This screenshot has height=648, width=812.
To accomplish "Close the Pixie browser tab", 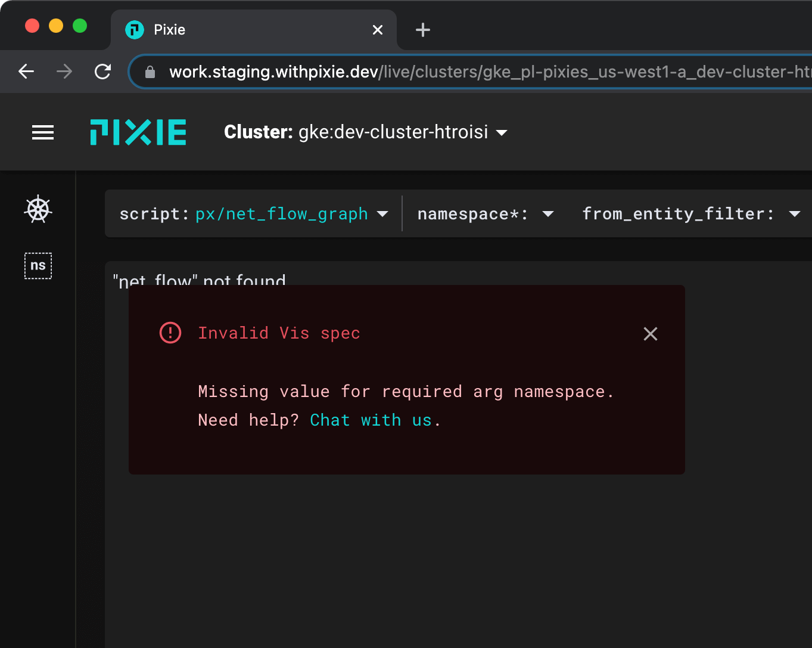I will coord(378,30).
